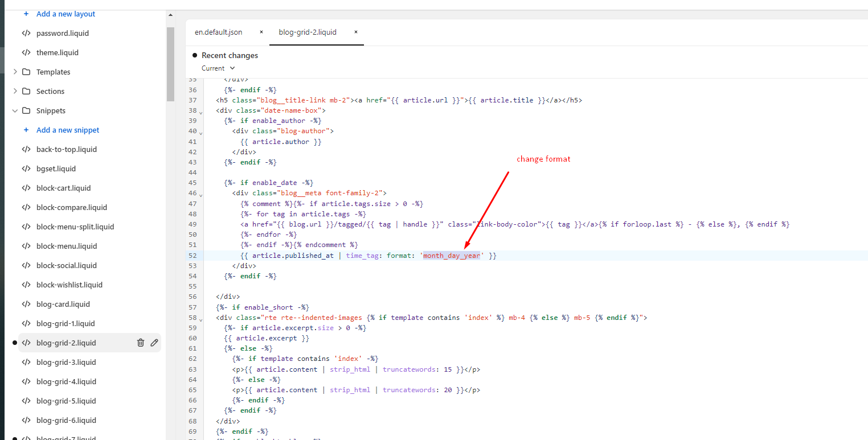Switch to the en.default.json tab

pos(219,32)
